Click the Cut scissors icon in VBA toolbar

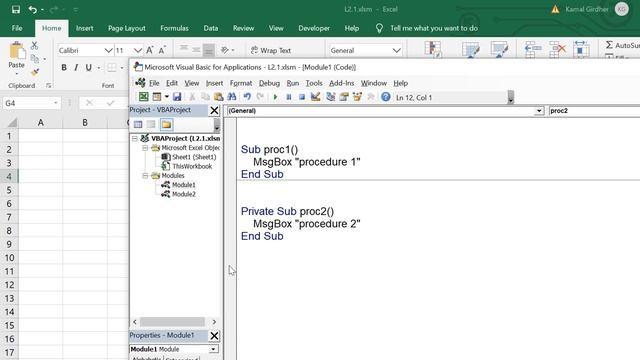coord(192,97)
